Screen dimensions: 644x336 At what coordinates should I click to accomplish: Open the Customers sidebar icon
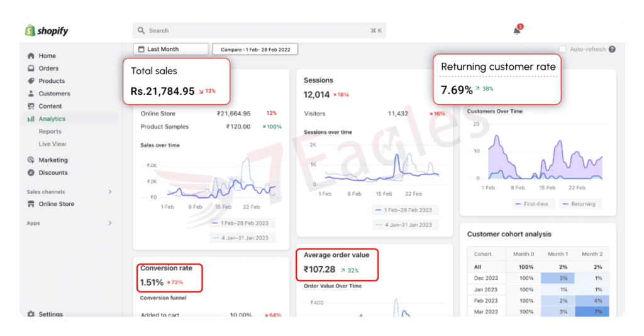(31, 94)
